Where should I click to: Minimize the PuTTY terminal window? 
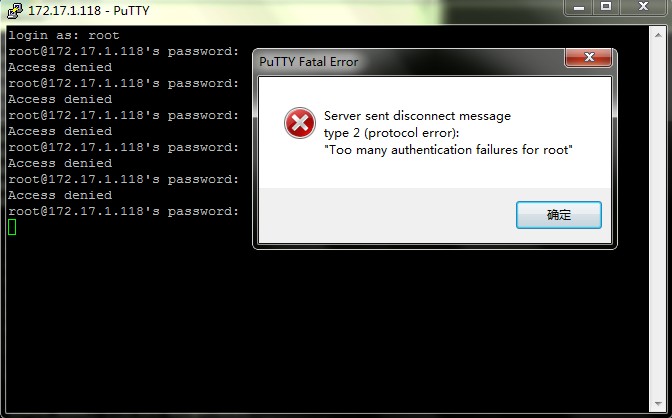click(579, 7)
